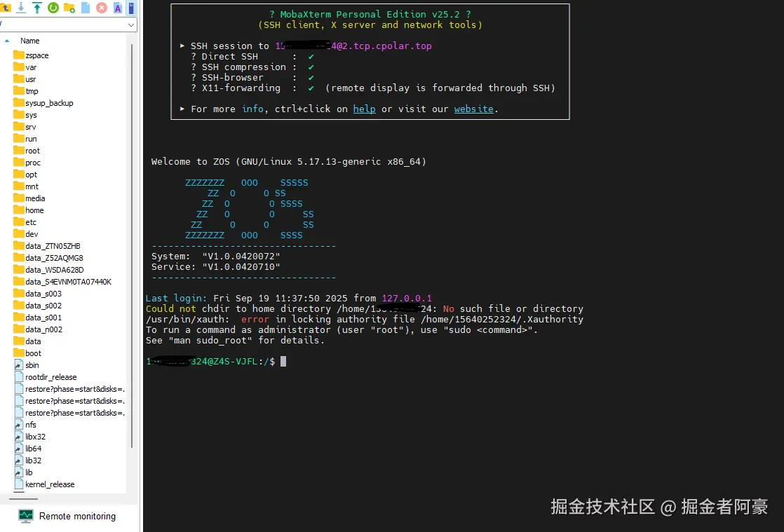Select dev folder

26,234
